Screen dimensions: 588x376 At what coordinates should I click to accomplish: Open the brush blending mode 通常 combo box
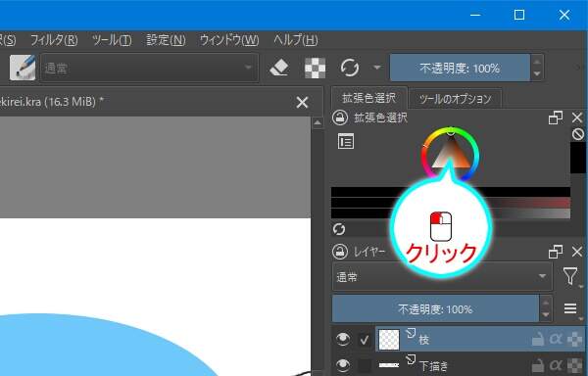(x=149, y=68)
